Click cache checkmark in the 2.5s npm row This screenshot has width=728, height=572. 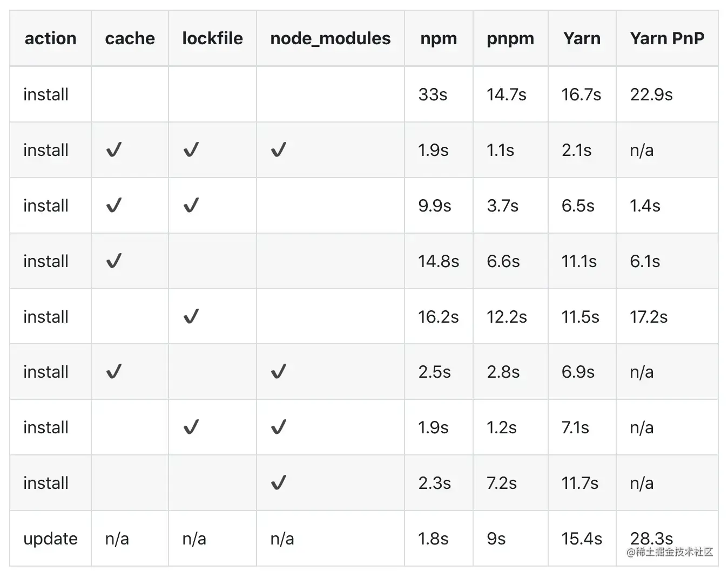(x=114, y=372)
